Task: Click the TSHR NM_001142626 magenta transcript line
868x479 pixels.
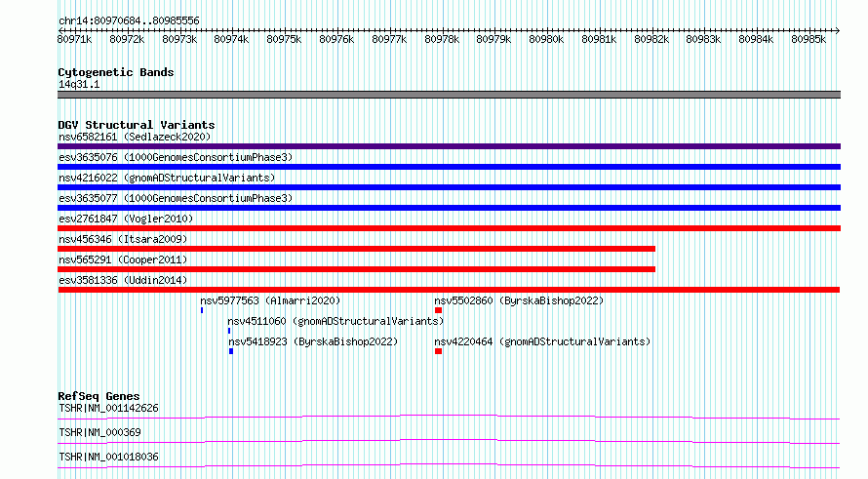Action: click(x=449, y=417)
